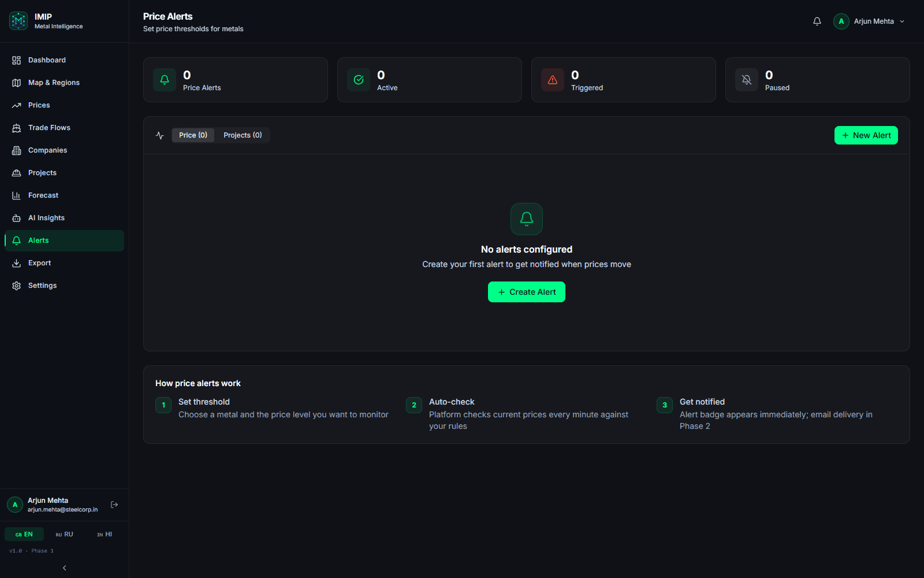Click the 'v1.0 · Phase 1' version text

[x=31, y=551]
